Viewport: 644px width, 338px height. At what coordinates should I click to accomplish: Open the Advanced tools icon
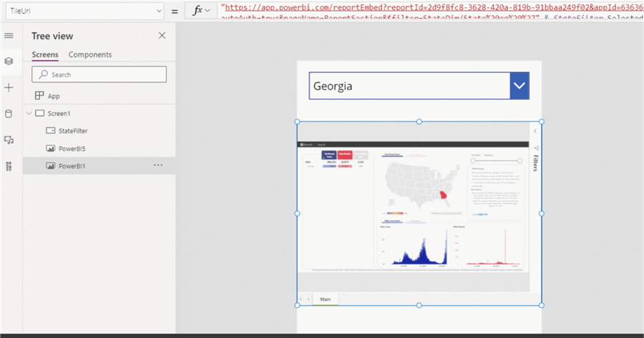pos(9,166)
